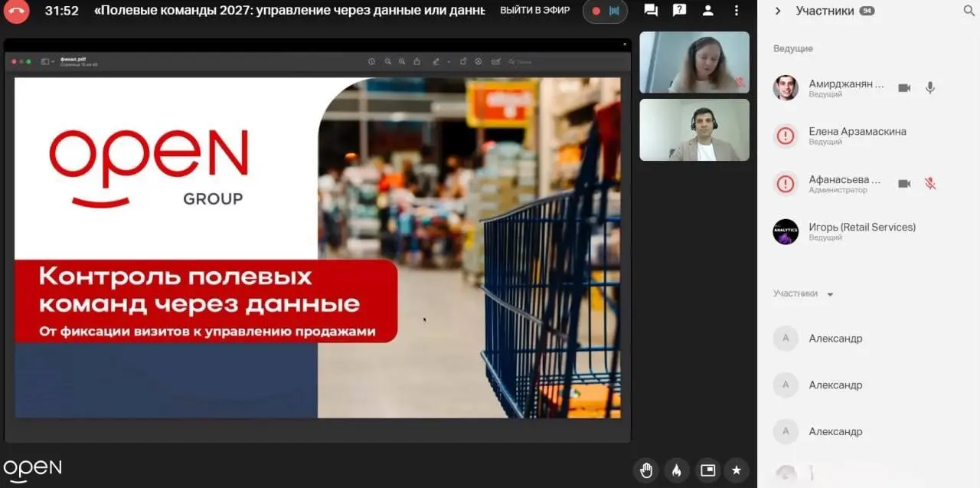Click the 31:52 timer
This screenshot has height=488, width=980.
61,11
